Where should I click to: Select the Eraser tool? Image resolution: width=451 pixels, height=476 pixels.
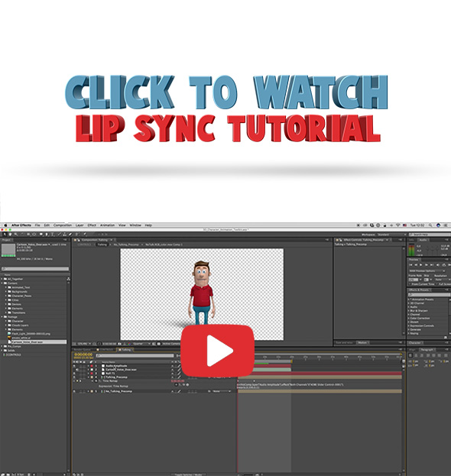[x=70, y=235]
